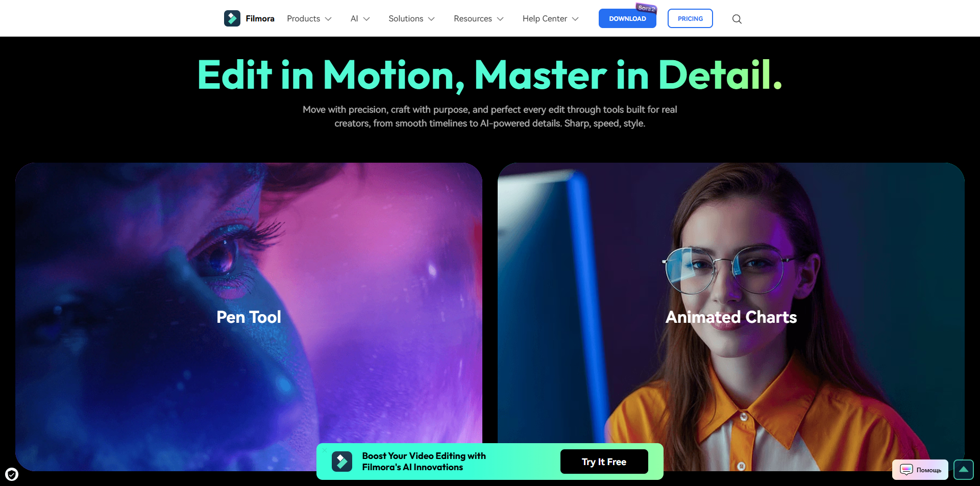The height and width of the screenshot is (486, 980).
Task: Click the Filmora logo icon in navbar
Action: (232, 18)
